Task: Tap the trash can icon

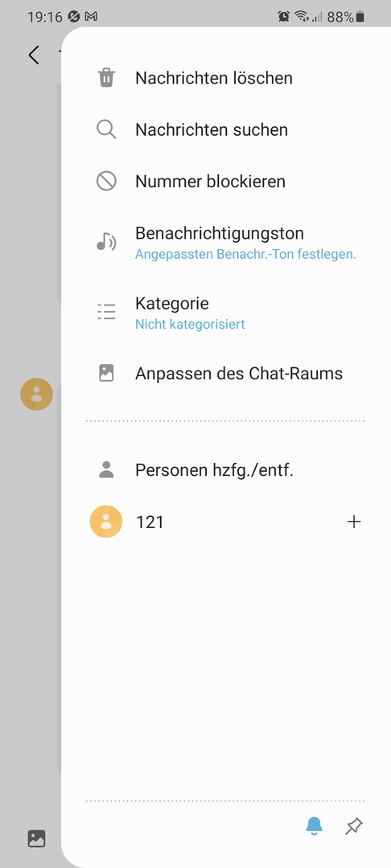Action: 105,78
